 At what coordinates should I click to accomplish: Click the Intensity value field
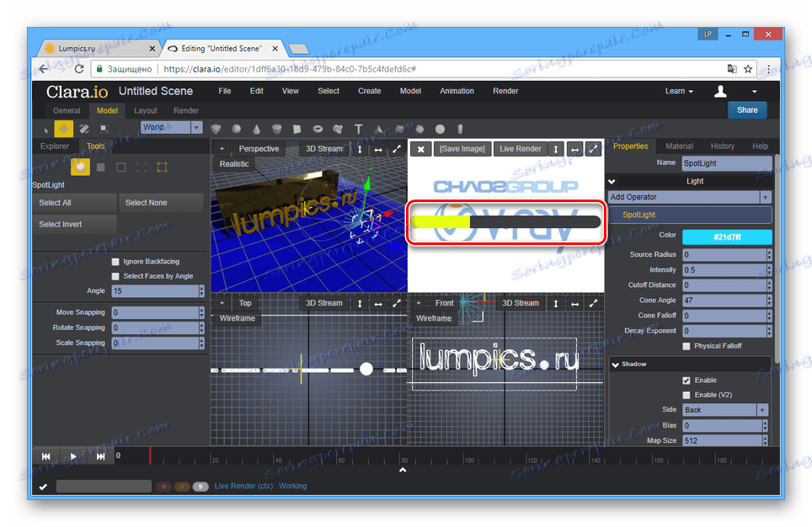(x=724, y=270)
